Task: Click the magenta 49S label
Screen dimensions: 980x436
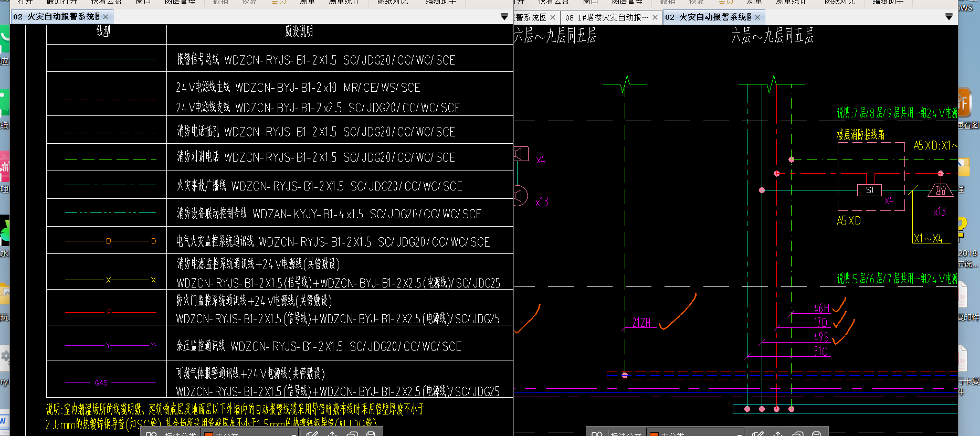Action: pyautogui.click(x=821, y=337)
